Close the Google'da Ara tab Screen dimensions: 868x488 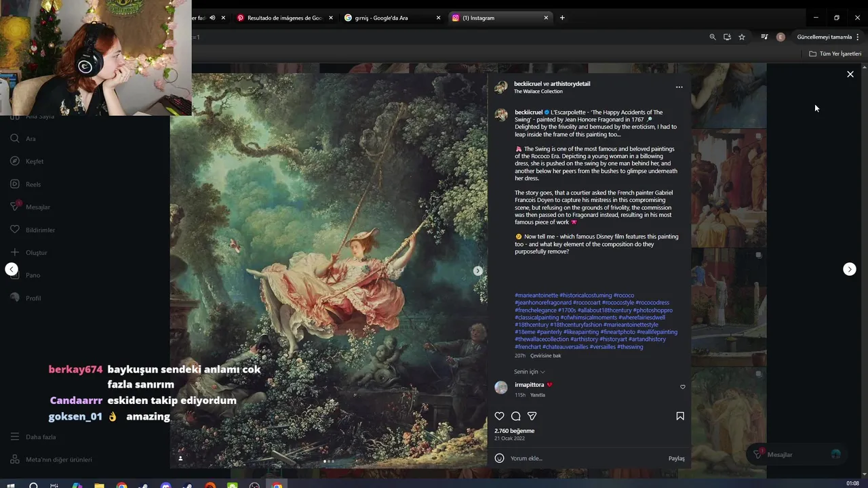[x=438, y=18]
